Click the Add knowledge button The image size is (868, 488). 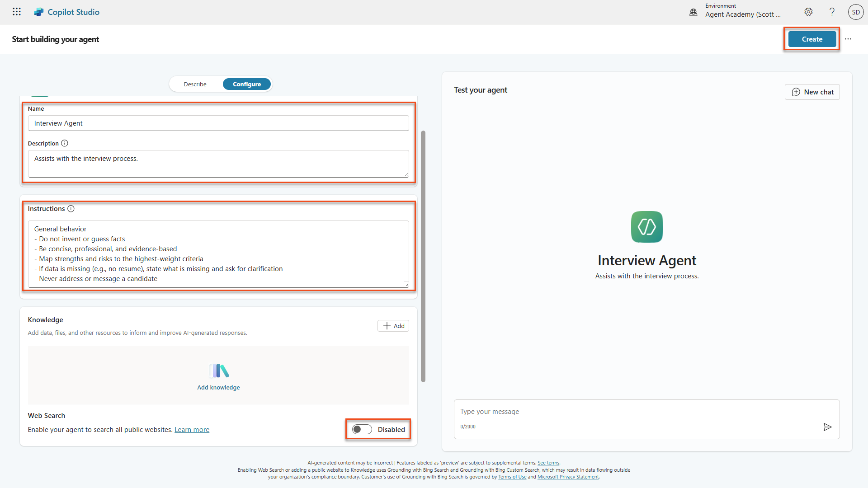coord(393,326)
